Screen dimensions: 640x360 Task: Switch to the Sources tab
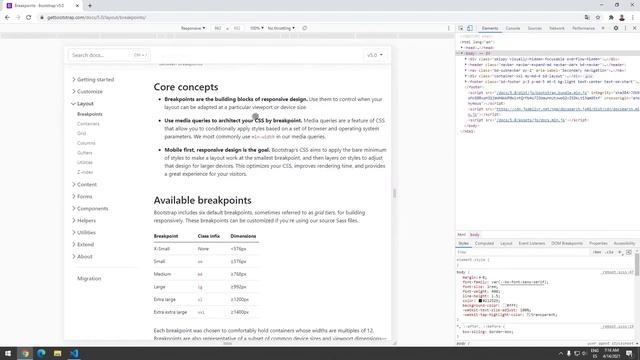coord(534,28)
